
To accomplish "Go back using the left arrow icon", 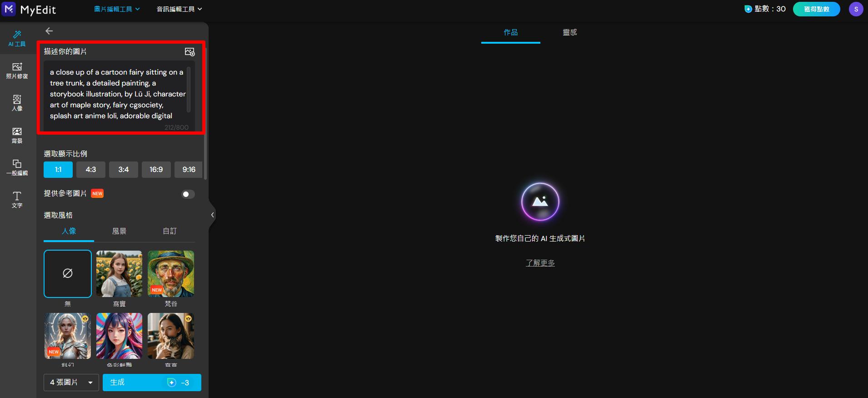I will pos(49,31).
